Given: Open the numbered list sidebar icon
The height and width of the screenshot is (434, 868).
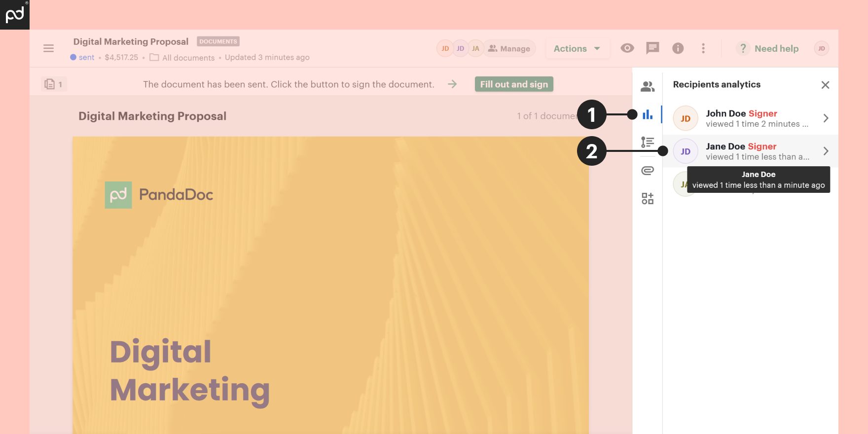Looking at the screenshot, I should coord(647,143).
